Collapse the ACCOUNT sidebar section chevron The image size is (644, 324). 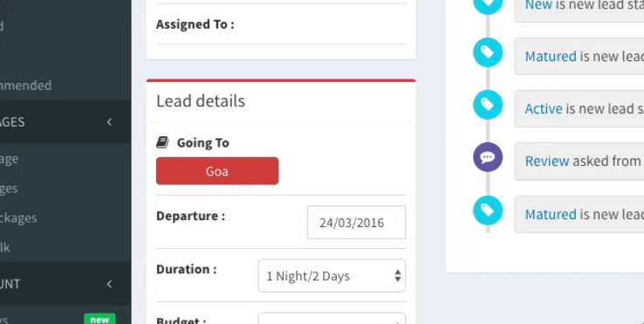pyautogui.click(x=109, y=284)
